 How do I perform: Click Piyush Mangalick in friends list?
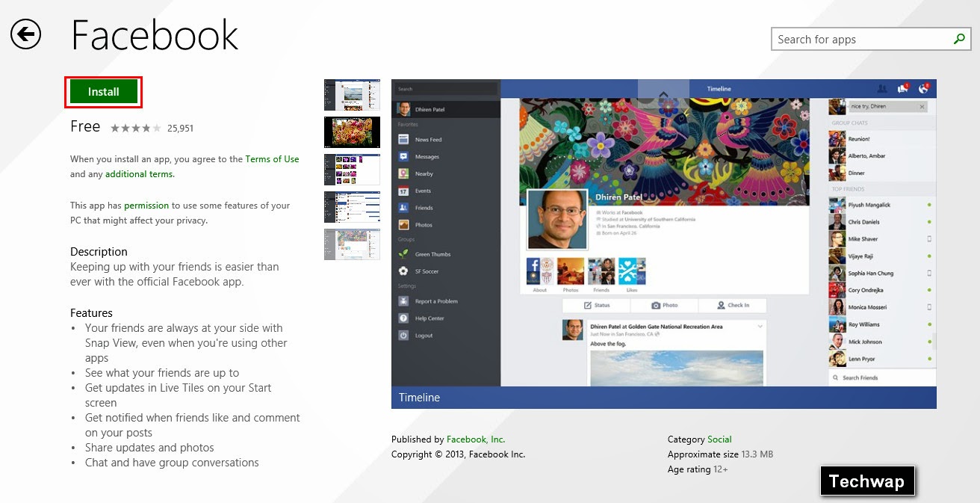(x=881, y=205)
